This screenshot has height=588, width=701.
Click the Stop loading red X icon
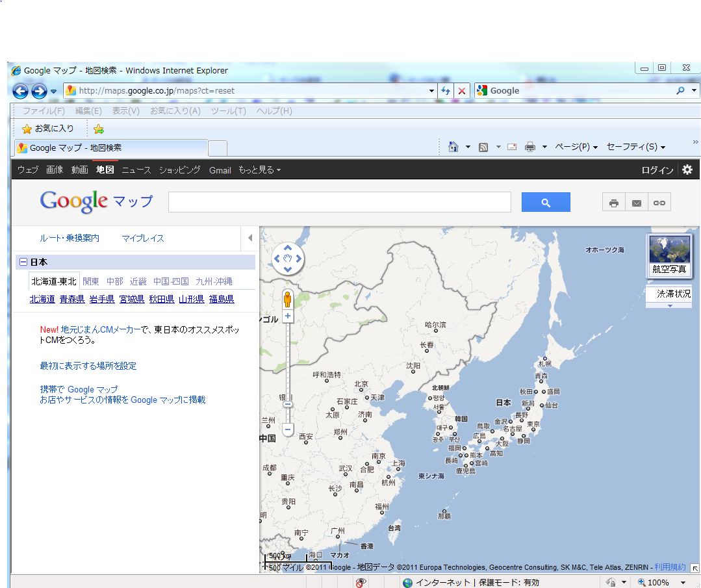tap(462, 91)
